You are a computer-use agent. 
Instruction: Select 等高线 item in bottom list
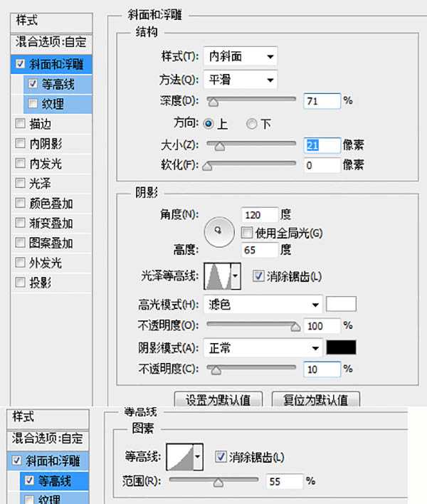click(x=54, y=481)
